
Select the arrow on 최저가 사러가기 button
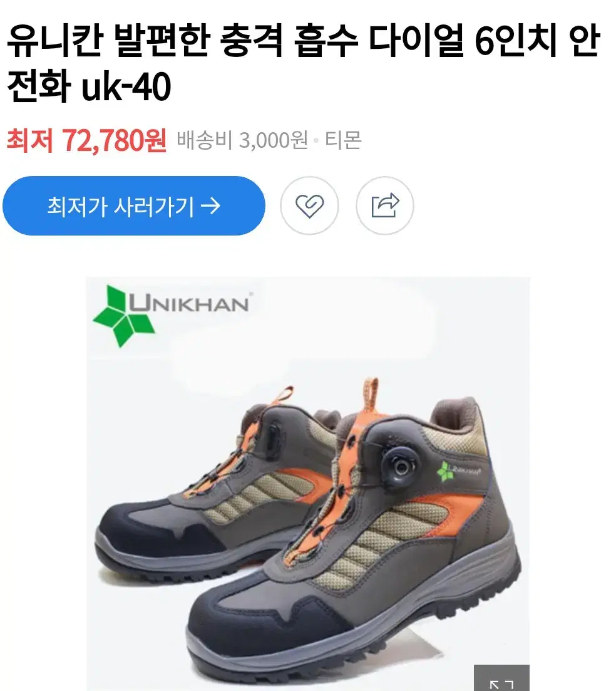pos(210,206)
